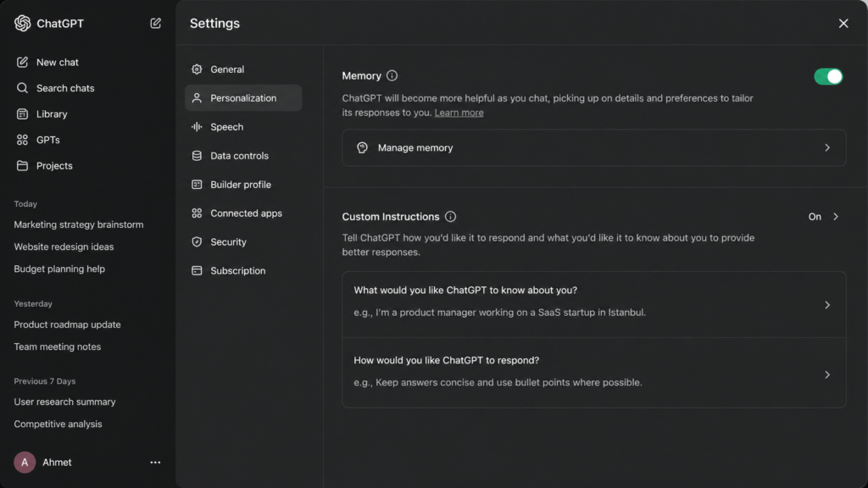The image size is (868, 488).
Task: Click the ChatGPT title text
Action: (60, 23)
